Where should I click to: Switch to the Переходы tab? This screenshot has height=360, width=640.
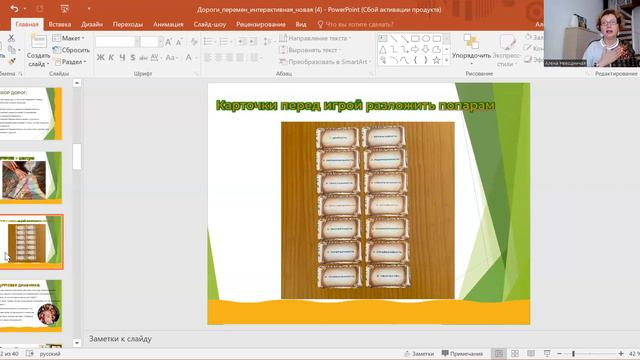coord(128,24)
